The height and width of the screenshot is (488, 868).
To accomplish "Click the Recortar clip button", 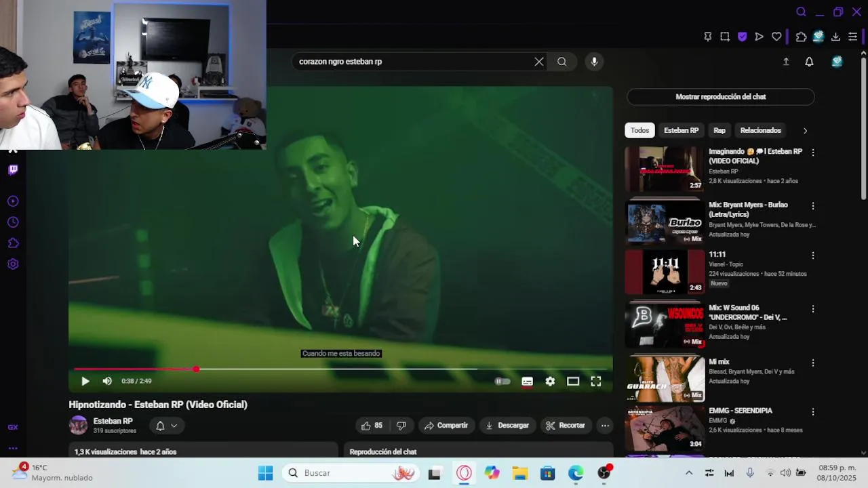I will tap(566, 426).
